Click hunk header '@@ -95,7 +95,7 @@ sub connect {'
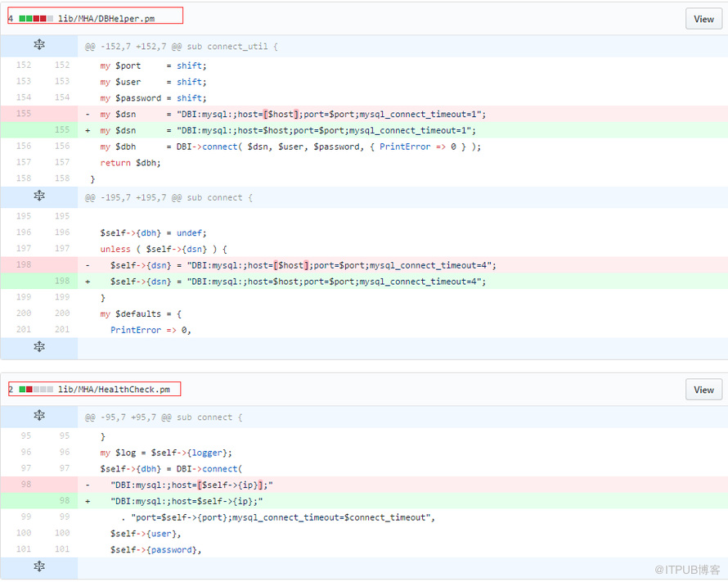The height and width of the screenshot is (582, 728). click(x=164, y=417)
